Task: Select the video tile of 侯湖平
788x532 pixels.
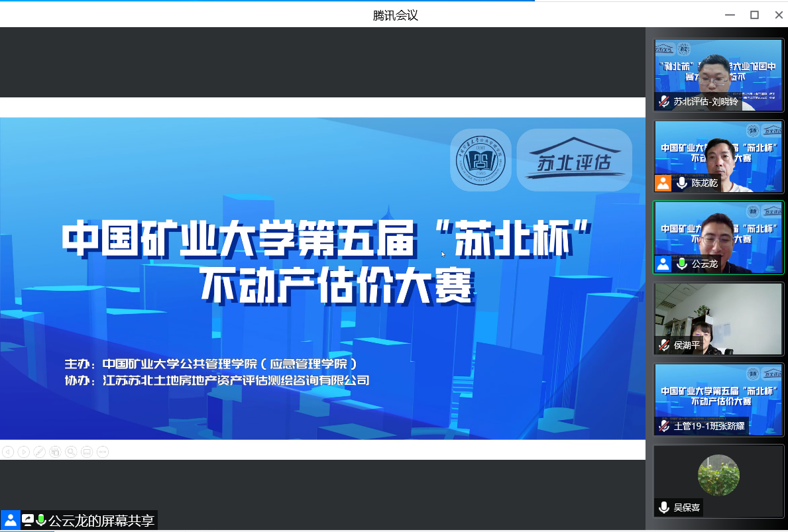Action: [x=718, y=319]
